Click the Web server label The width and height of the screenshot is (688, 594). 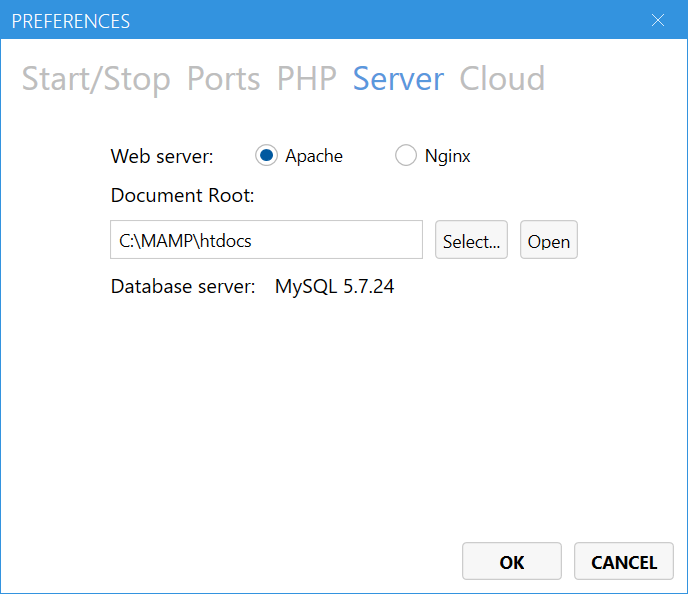tap(162, 156)
